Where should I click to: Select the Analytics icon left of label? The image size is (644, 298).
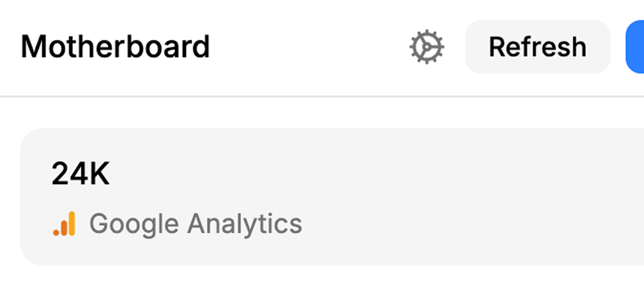64,224
